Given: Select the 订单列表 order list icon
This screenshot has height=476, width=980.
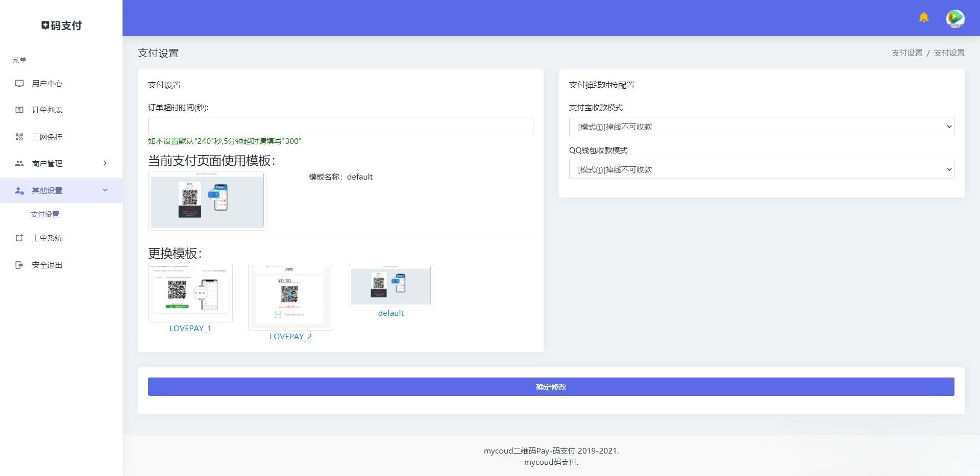Looking at the screenshot, I should click(x=19, y=110).
